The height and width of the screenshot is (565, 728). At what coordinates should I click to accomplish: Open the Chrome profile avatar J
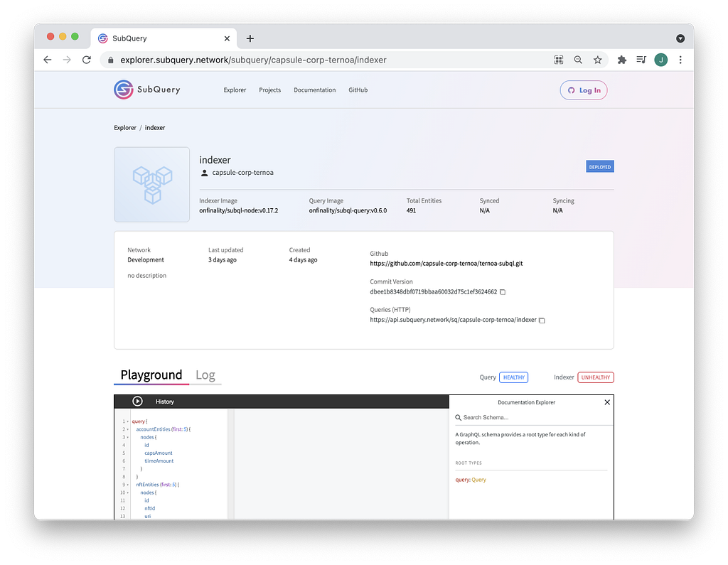point(660,60)
